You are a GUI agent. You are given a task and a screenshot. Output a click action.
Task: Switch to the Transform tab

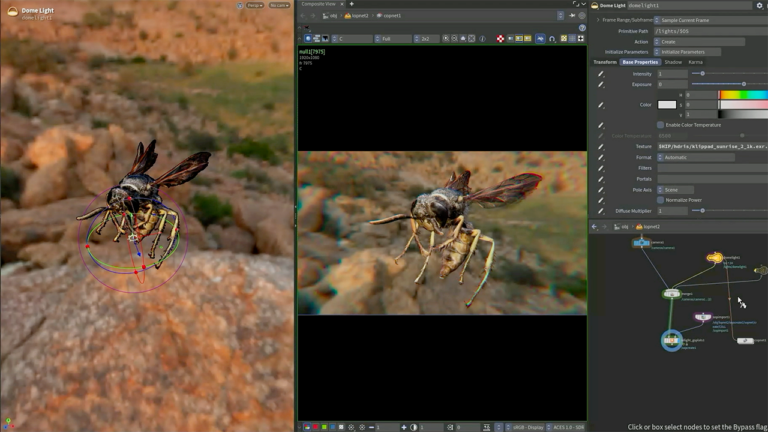coord(605,62)
